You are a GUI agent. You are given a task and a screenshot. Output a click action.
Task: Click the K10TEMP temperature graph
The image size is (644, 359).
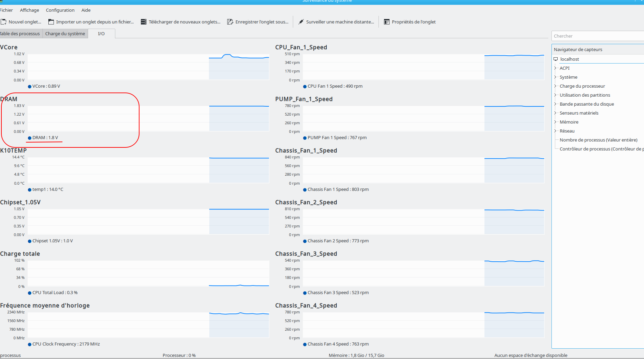tap(148, 170)
